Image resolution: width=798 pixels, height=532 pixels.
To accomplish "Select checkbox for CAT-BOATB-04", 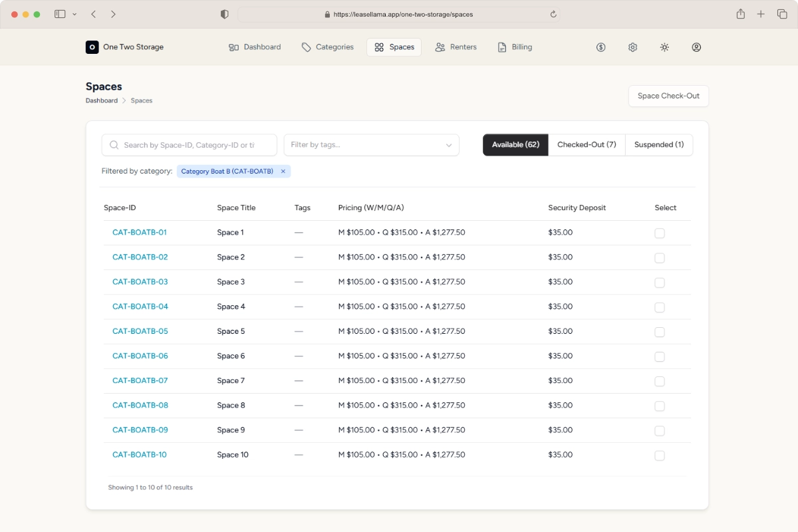I will coord(660,307).
